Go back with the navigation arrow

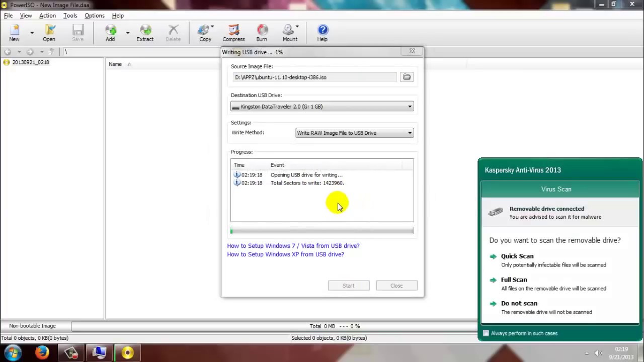(x=8, y=52)
